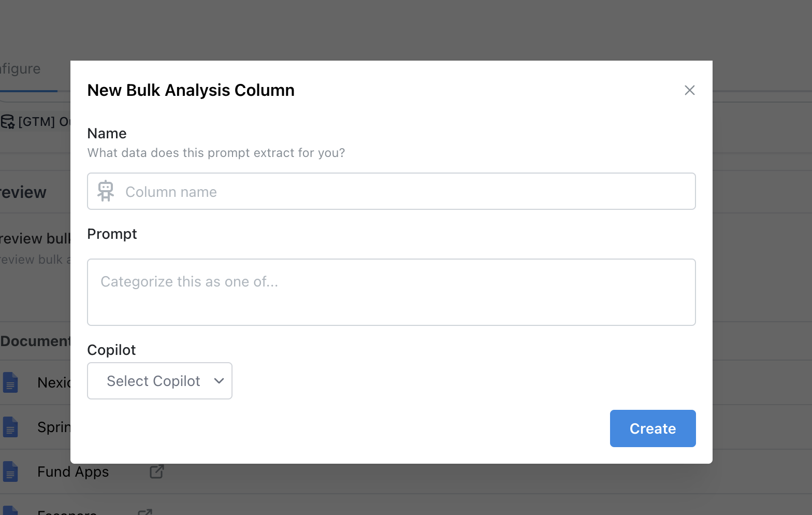
Task: Select the bottom-most document icon in the list
Action: coord(11,512)
